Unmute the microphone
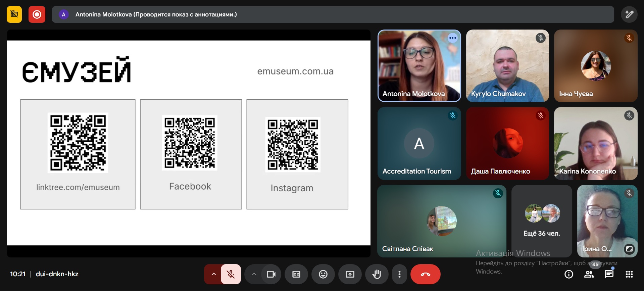The height and width of the screenshot is (291, 644). (x=231, y=274)
